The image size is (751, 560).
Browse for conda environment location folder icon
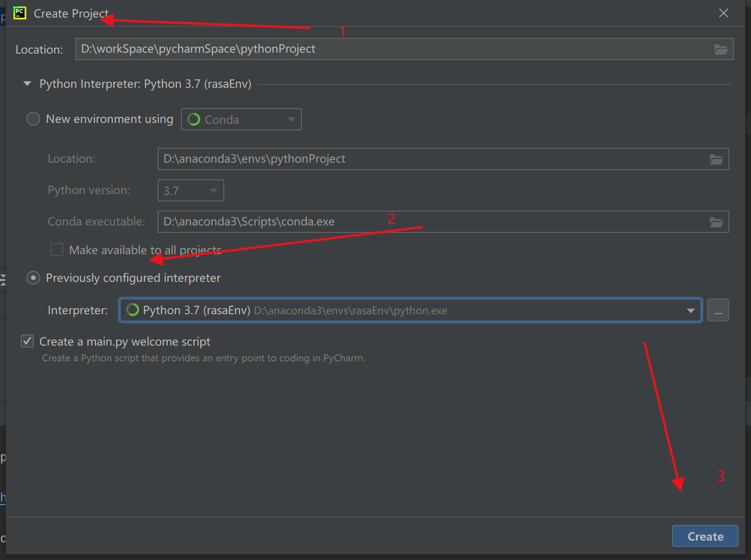[716, 159]
